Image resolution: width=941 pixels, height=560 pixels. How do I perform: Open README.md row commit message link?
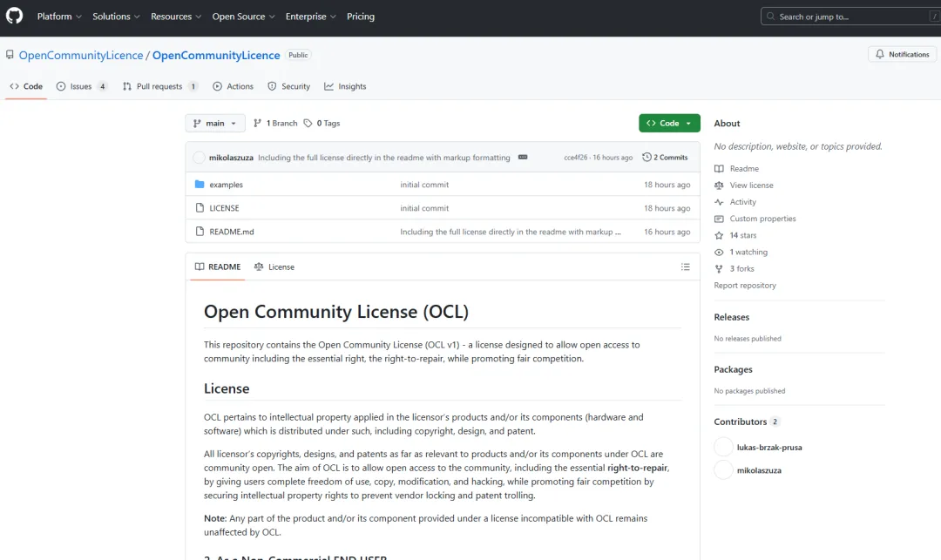[x=510, y=232]
